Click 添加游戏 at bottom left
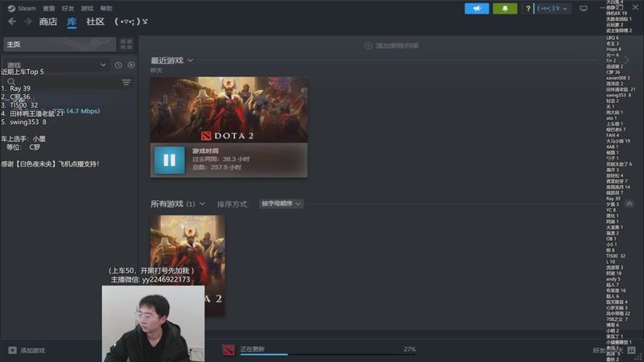Viewport: 644px width, 362px height. click(x=33, y=350)
